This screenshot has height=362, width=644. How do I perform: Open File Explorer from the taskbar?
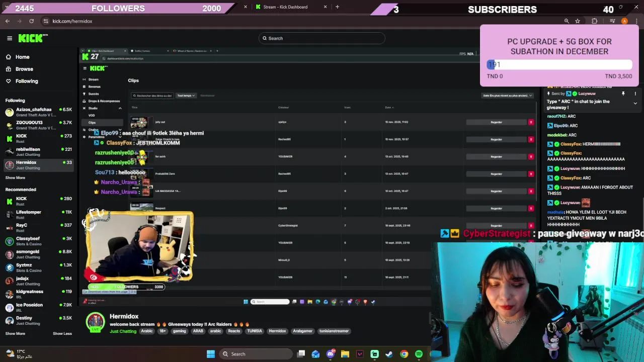pyautogui.click(x=345, y=354)
